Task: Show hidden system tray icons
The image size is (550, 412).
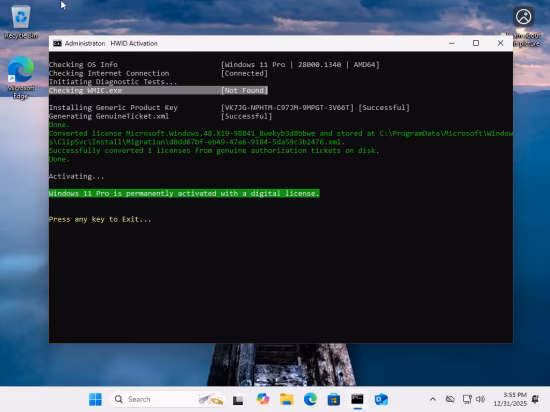Action: pos(433,399)
